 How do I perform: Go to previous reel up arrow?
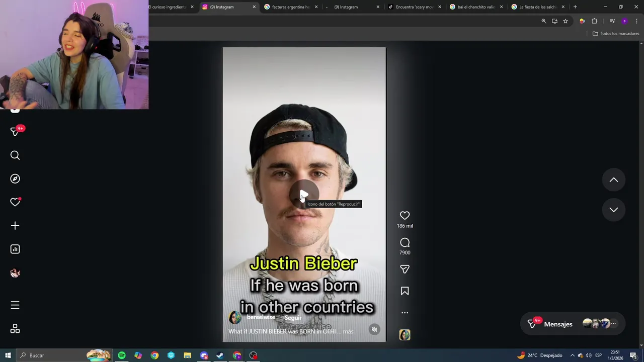[x=613, y=180]
